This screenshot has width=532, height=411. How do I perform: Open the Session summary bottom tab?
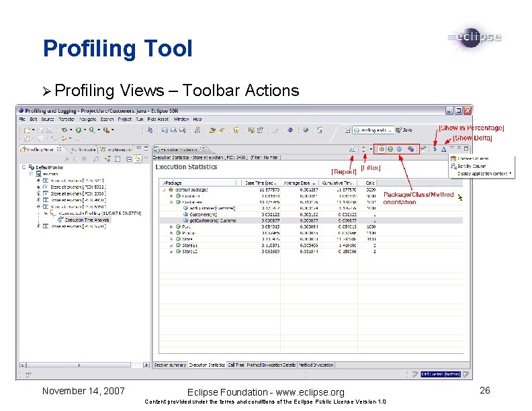point(170,365)
